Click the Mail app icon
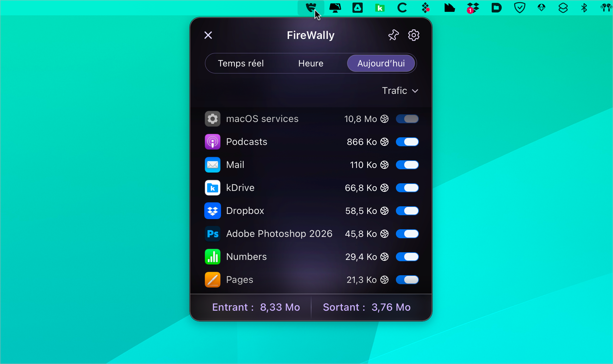Image resolution: width=613 pixels, height=364 pixels. click(x=212, y=165)
